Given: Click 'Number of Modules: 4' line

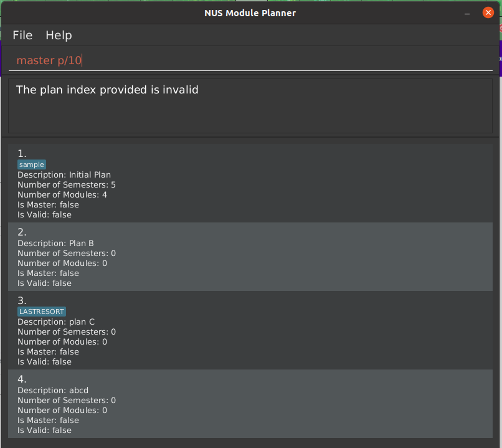Looking at the screenshot, I should click(x=62, y=194).
